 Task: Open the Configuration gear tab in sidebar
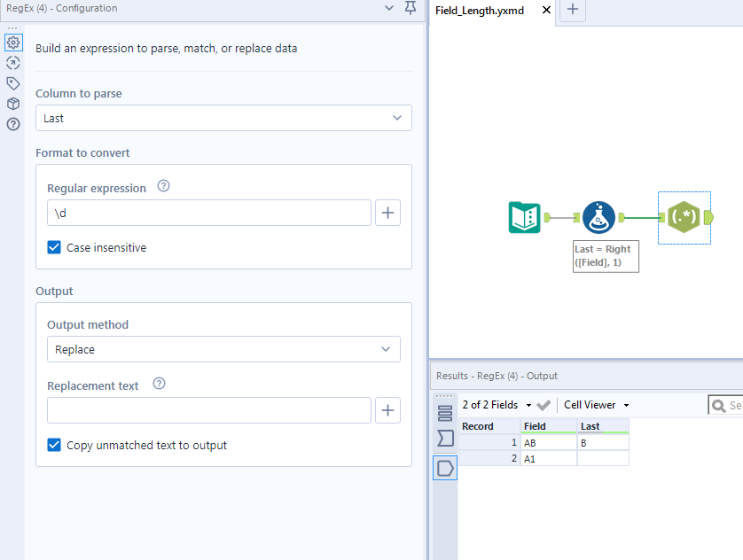coord(13,43)
